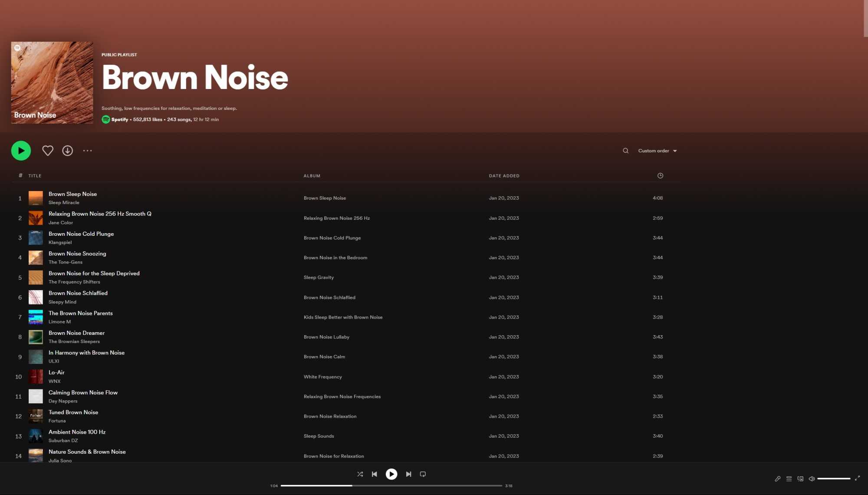
Task: Open the connect to a device icon
Action: pos(800,478)
